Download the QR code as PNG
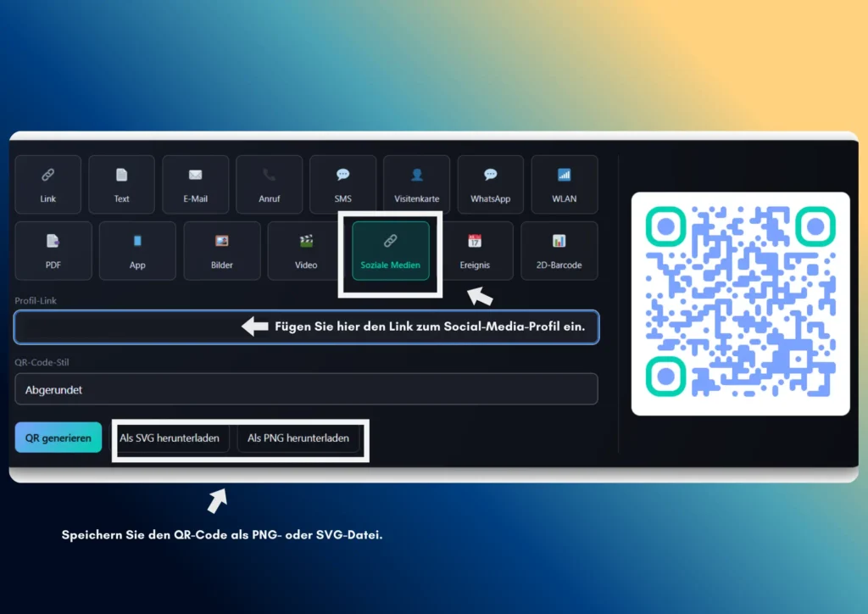This screenshot has width=868, height=614. (298, 438)
